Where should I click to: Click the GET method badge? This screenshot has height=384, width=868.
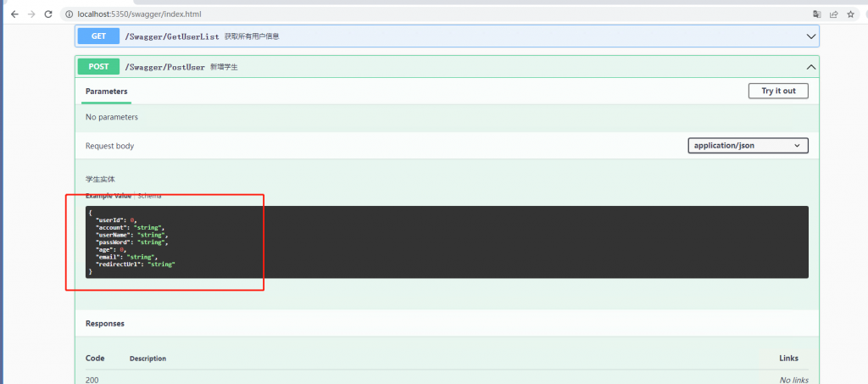pos(98,36)
